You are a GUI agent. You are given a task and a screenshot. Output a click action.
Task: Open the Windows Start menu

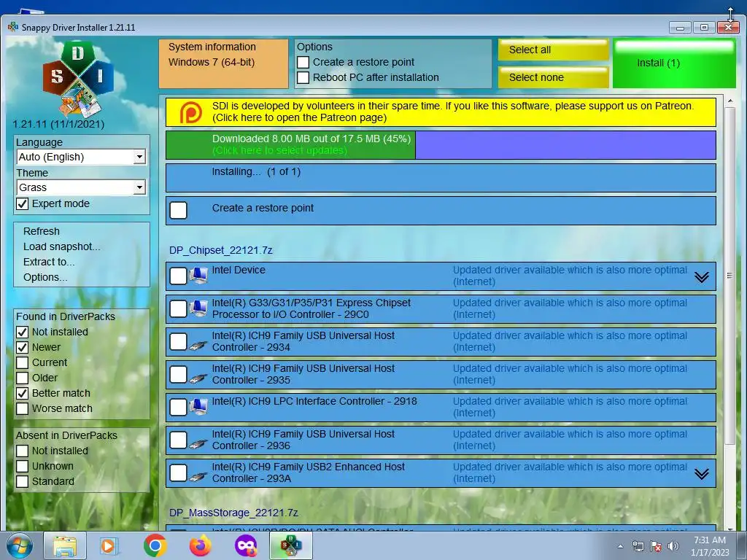point(20,545)
